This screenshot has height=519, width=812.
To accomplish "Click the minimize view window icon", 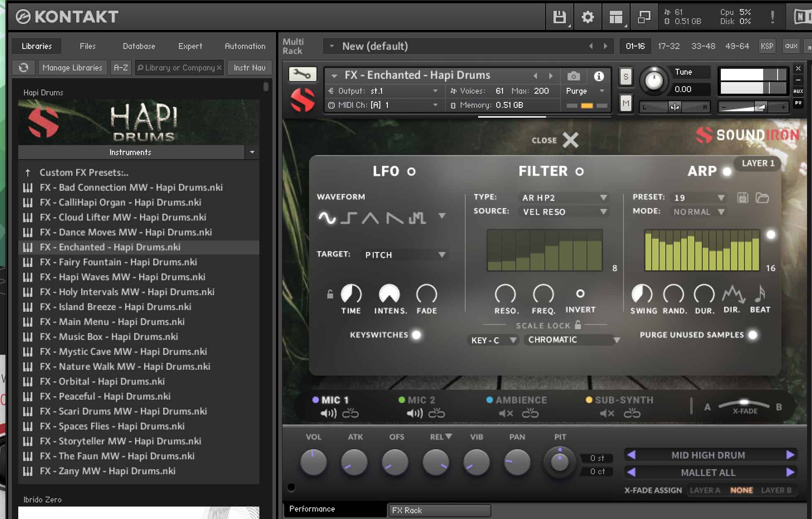I will pyautogui.click(x=644, y=17).
